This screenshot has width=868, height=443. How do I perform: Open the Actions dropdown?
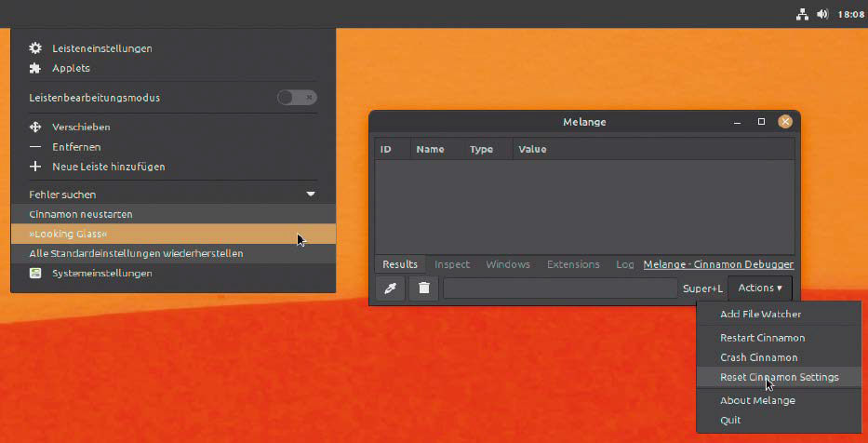760,288
